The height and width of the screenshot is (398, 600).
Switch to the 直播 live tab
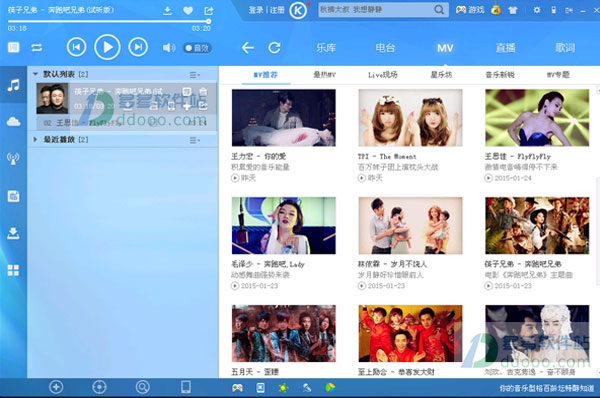pos(505,48)
